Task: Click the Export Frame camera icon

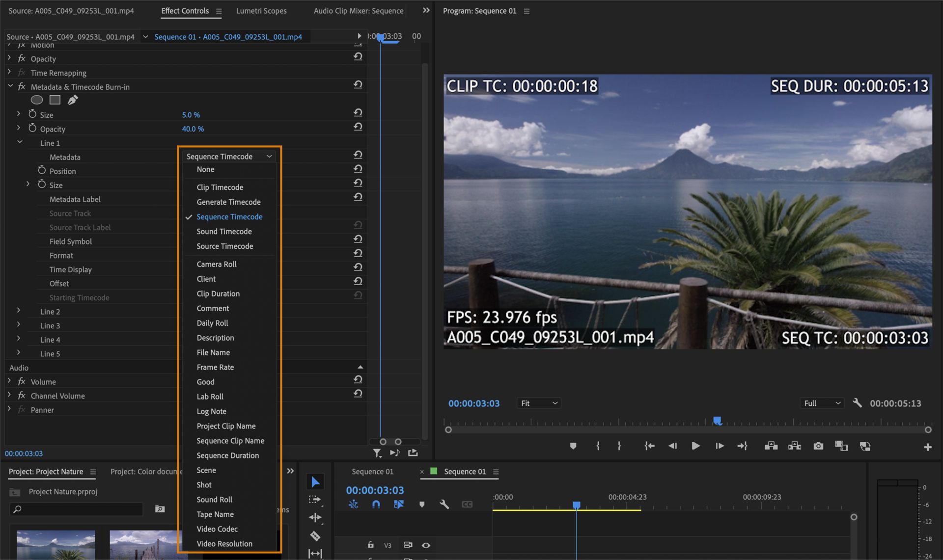Action: coord(818,446)
